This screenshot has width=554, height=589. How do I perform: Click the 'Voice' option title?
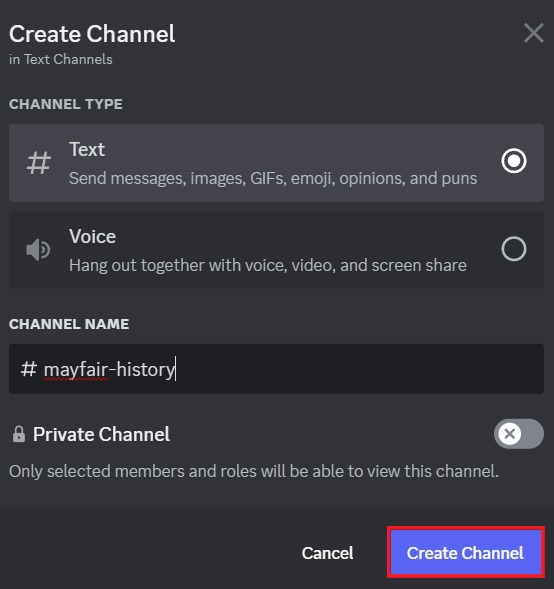click(x=92, y=237)
